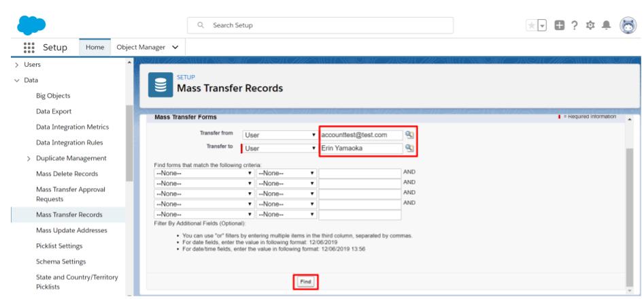Open the fifth criteria field dropdown
Screen dimensions: 644x299
(x=204, y=215)
